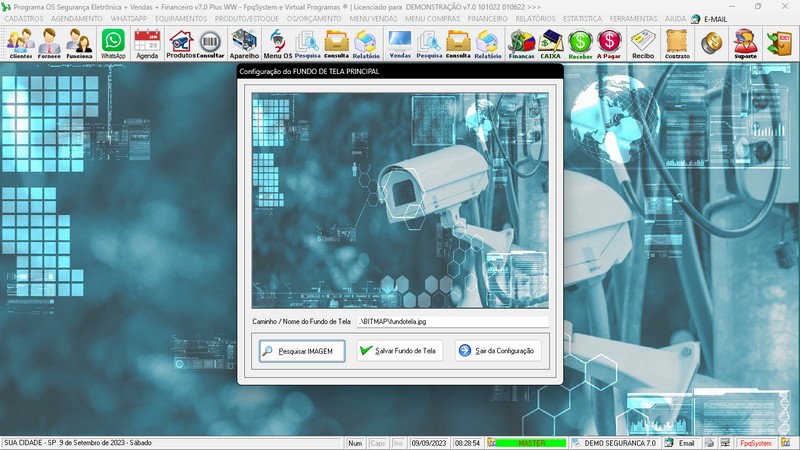This screenshot has width=800, height=450.
Task: Open the FERRAMENTAS menu
Action: (633, 19)
